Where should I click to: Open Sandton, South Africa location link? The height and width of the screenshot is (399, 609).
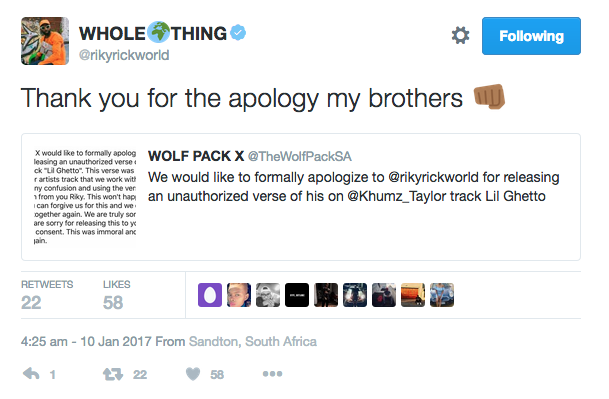coord(252,342)
